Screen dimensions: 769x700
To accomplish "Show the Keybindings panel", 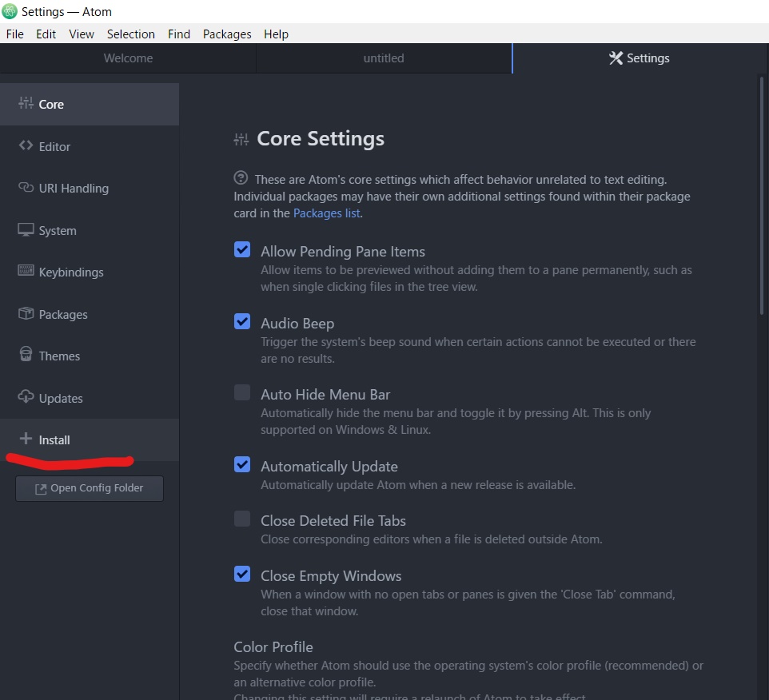I will click(90, 272).
